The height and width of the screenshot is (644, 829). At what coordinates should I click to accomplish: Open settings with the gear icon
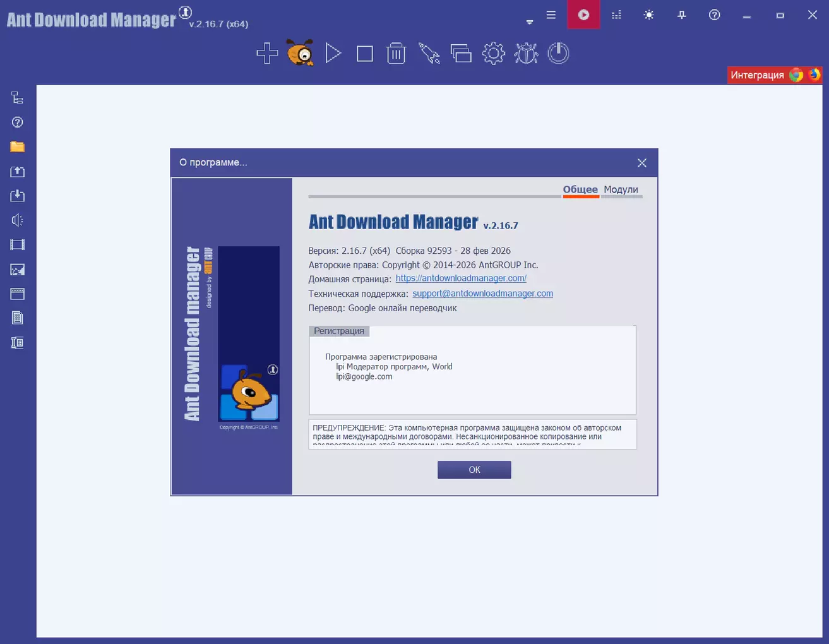(x=493, y=53)
